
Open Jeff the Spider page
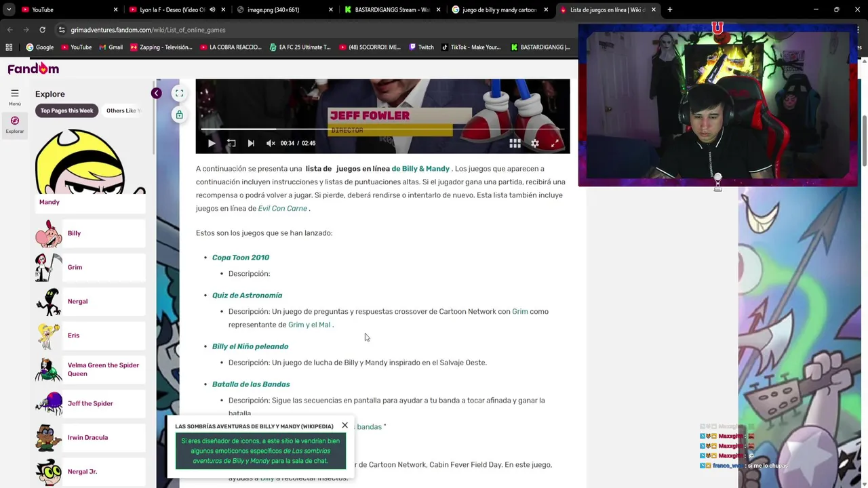coord(90,403)
